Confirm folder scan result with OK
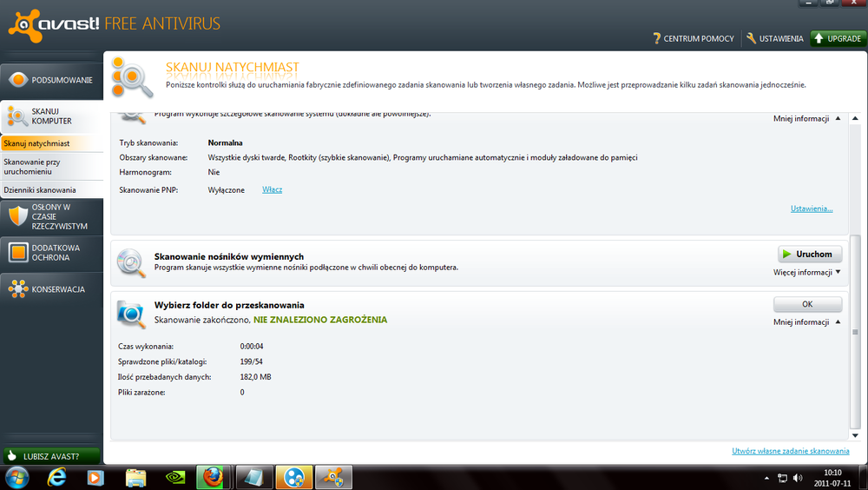868x490 pixels. click(x=807, y=304)
